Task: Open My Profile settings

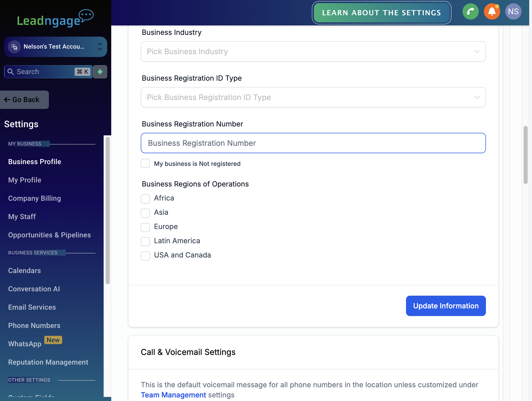Action: (x=25, y=180)
